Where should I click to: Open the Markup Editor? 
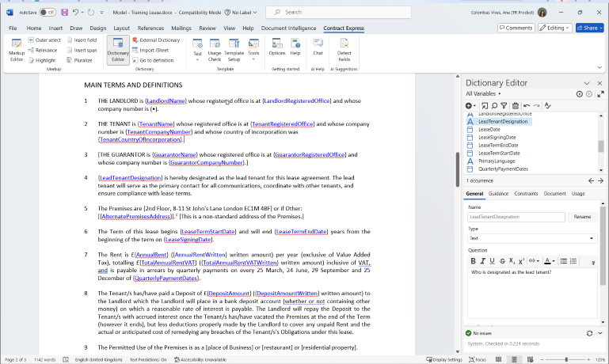(16, 48)
